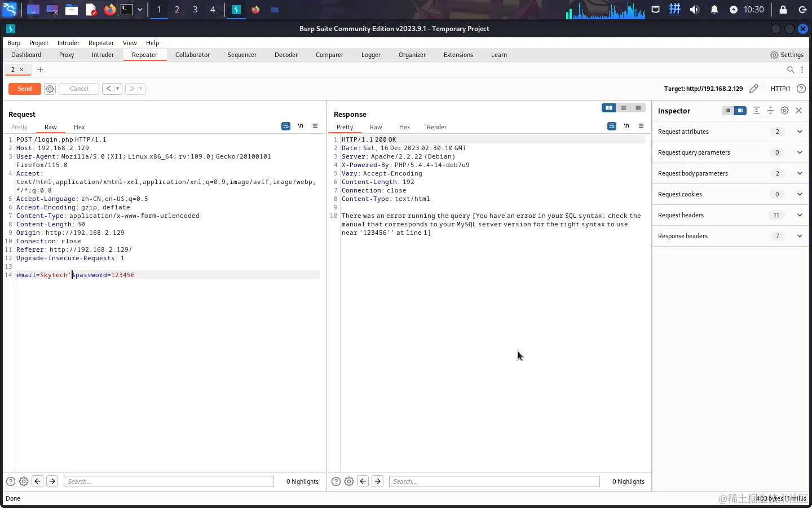This screenshot has height=508, width=812.
Task: Go to next response search match
Action: [378, 481]
